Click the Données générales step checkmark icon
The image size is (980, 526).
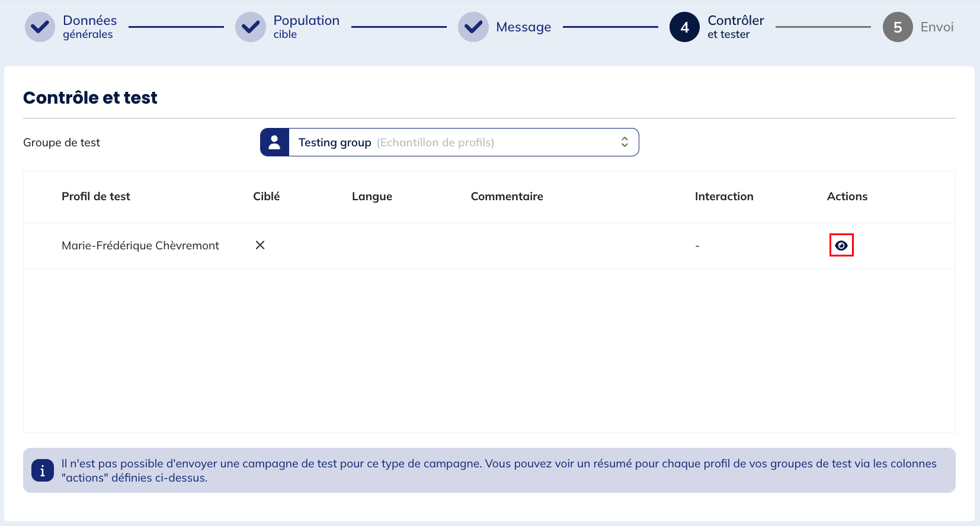40,27
